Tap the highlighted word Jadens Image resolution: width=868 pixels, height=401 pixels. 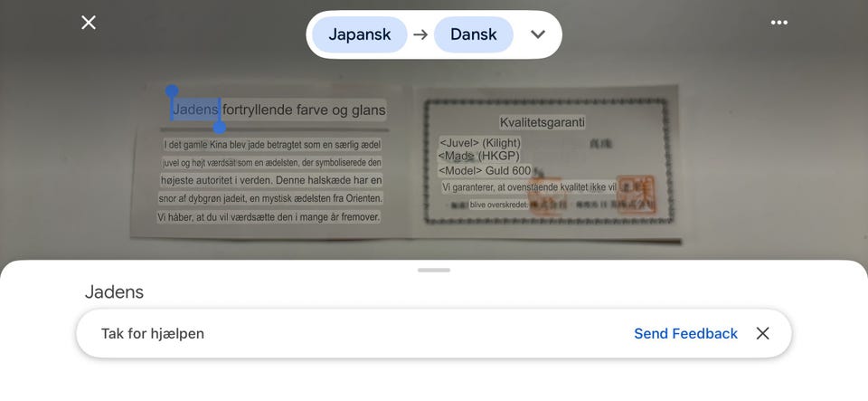(x=195, y=110)
